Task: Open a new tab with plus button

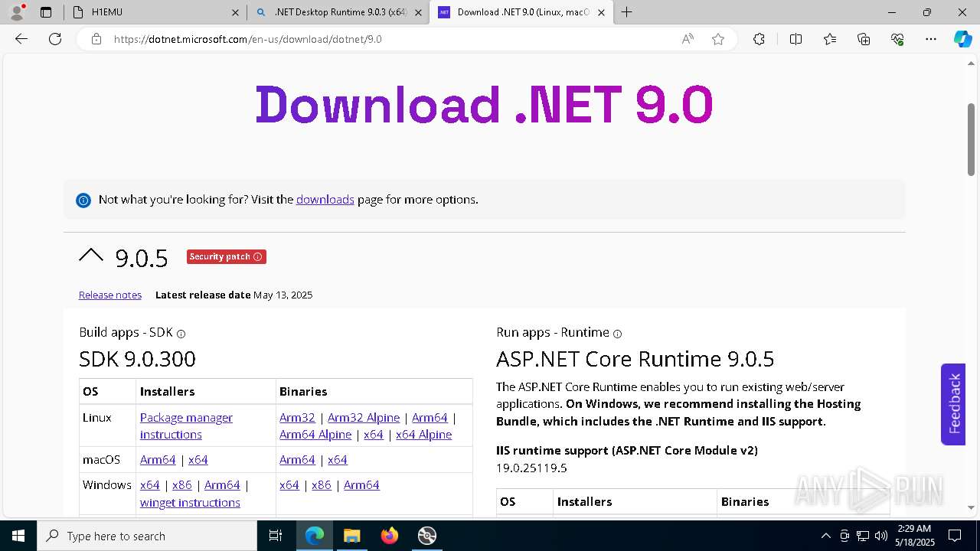Action: [x=627, y=12]
